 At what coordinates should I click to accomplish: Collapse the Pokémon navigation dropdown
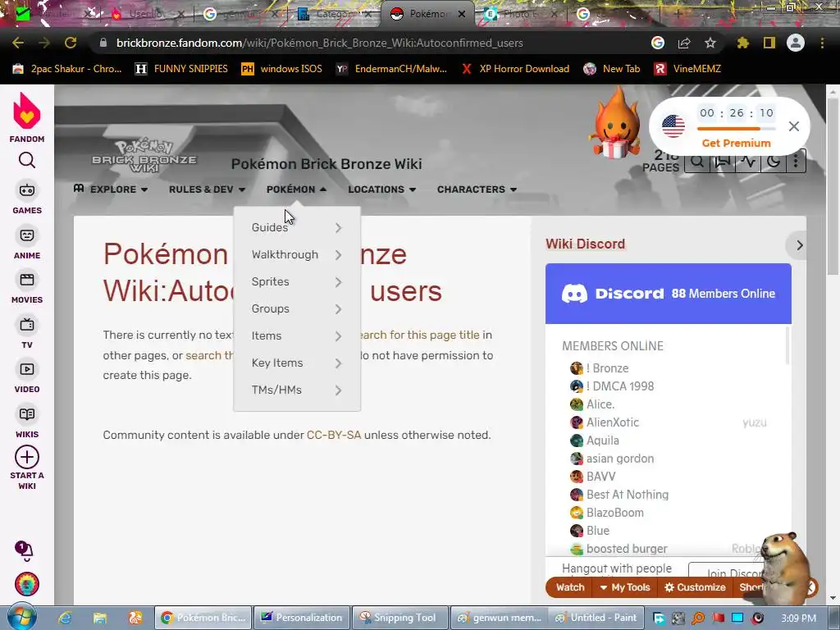coord(296,189)
